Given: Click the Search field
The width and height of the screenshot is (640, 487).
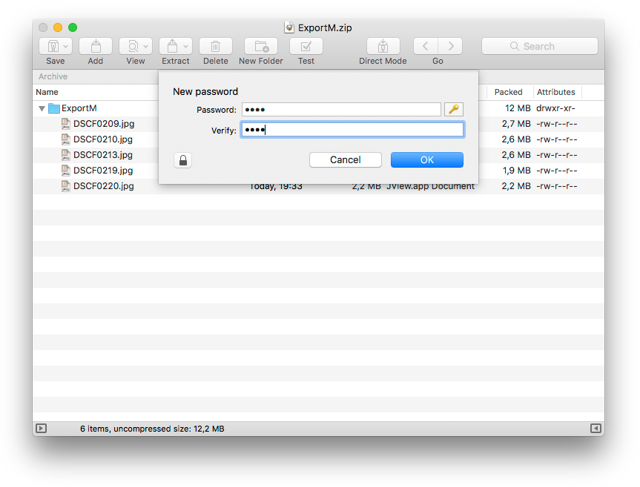Looking at the screenshot, I should click(539, 46).
